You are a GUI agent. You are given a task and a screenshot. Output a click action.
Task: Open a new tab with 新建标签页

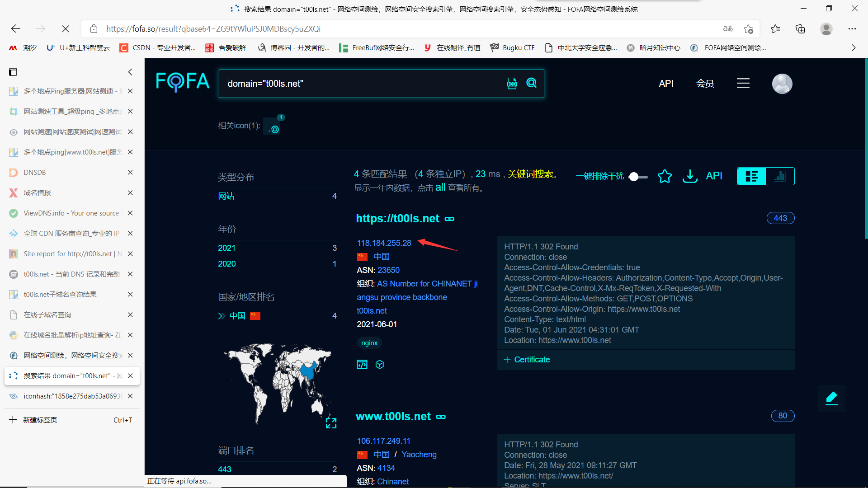coord(72,420)
